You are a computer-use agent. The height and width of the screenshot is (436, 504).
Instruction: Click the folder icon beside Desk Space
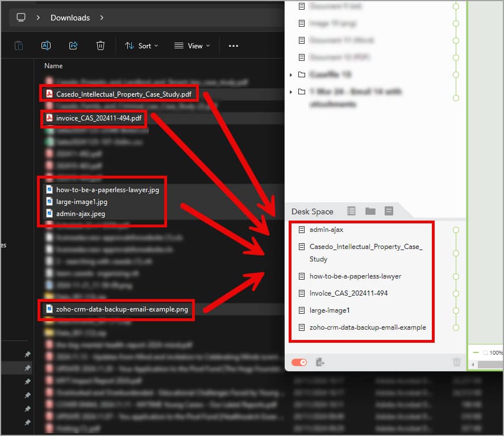[370, 211]
